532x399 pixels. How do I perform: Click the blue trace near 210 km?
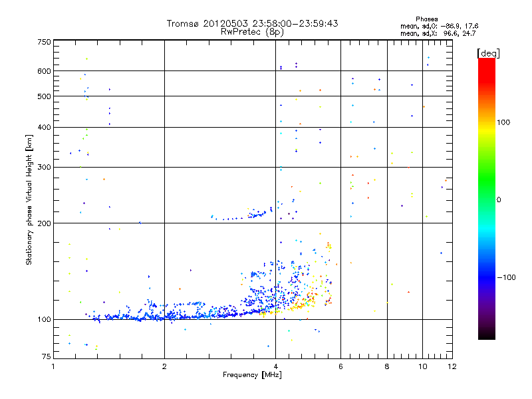[x=241, y=213]
